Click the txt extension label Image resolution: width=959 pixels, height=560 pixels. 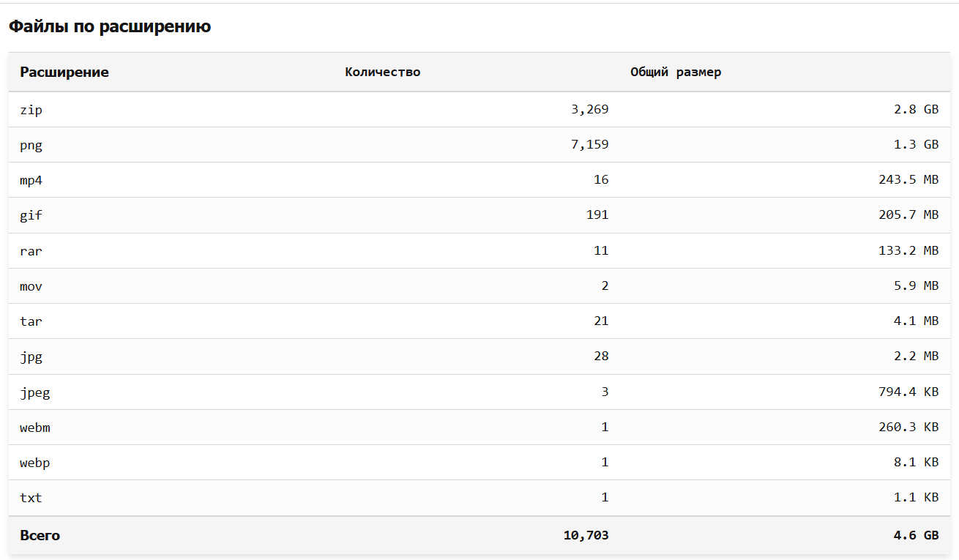[x=31, y=498]
